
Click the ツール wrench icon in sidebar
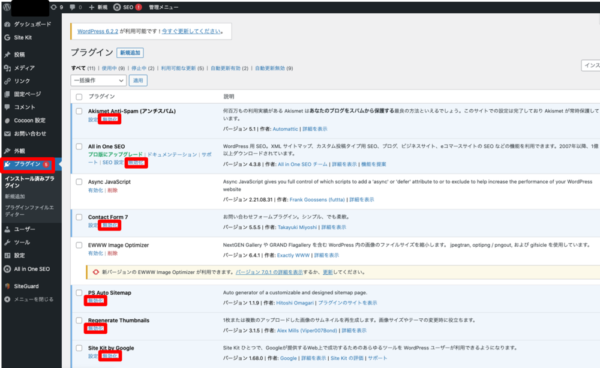click(7, 242)
